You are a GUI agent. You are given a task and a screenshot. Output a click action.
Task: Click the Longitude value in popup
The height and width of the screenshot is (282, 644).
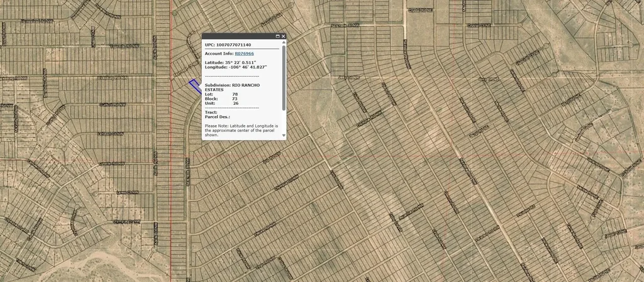(245, 67)
